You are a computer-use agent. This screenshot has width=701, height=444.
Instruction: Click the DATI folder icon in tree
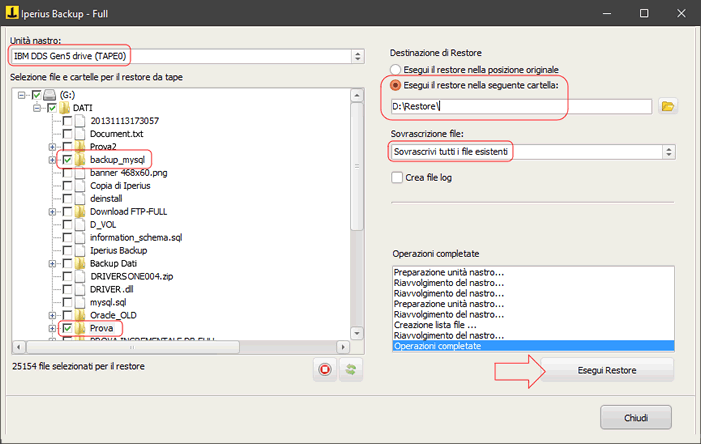[65, 107]
